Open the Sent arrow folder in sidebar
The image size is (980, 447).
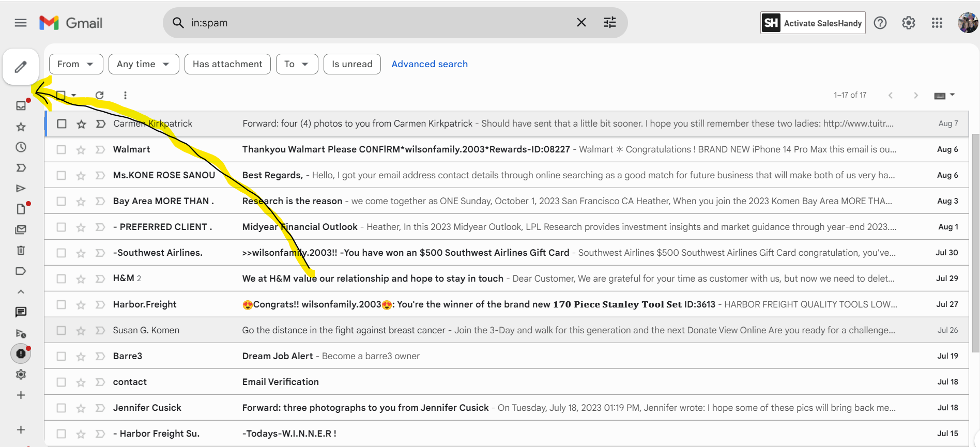tap(21, 189)
